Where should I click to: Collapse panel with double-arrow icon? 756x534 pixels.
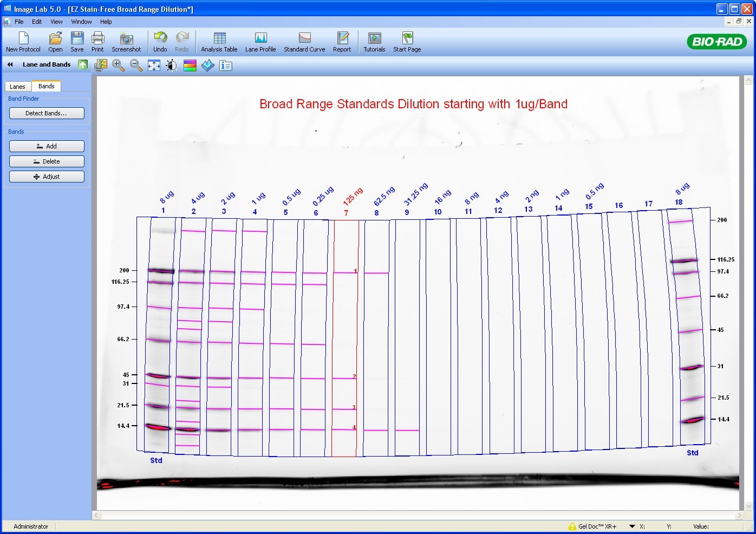(x=10, y=64)
